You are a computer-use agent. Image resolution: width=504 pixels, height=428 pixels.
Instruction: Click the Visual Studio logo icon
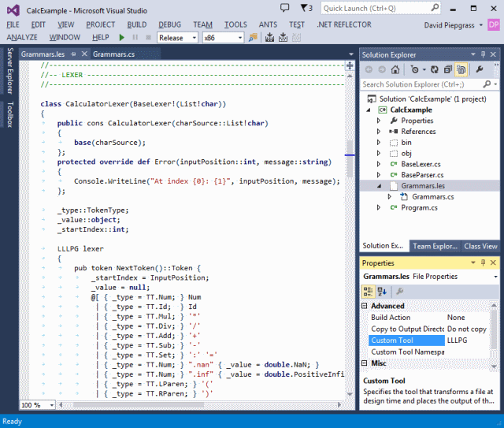pyautogui.click(x=13, y=10)
